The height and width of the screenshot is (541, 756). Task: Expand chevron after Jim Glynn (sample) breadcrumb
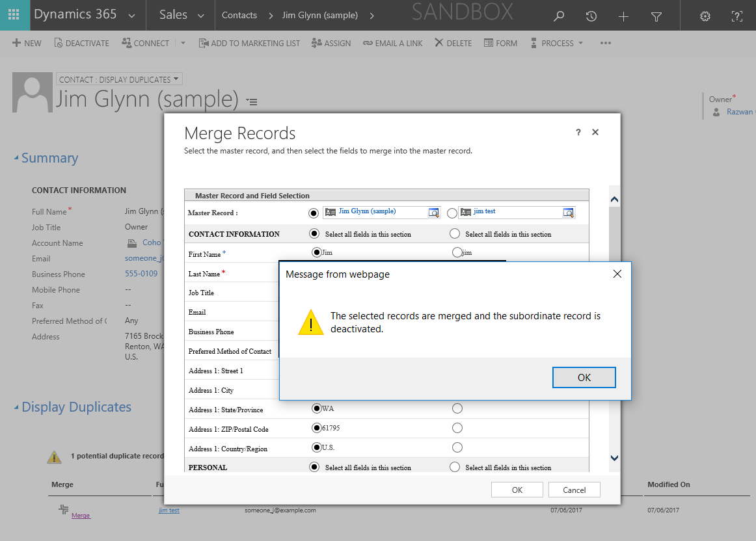(371, 16)
